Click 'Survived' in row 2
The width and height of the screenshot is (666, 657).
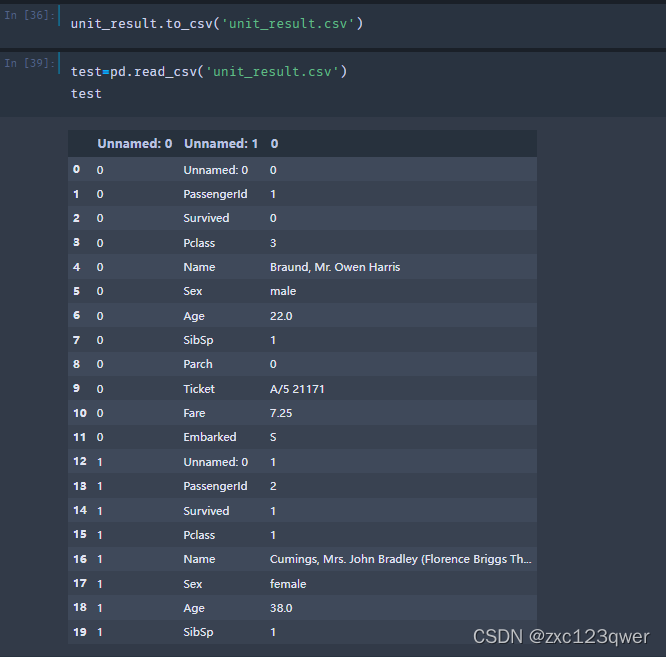[x=206, y=218]
